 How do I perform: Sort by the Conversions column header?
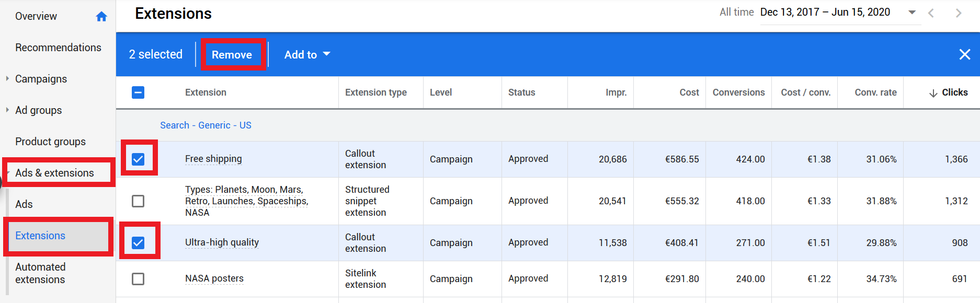pyautogui.click(x=738, y=92)
